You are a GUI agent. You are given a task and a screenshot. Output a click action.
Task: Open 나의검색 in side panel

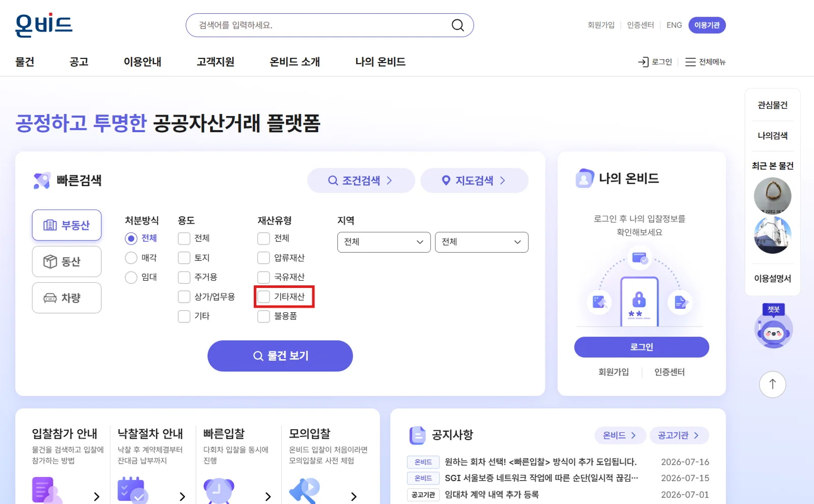pyautogui.click(x=772, y=136)
